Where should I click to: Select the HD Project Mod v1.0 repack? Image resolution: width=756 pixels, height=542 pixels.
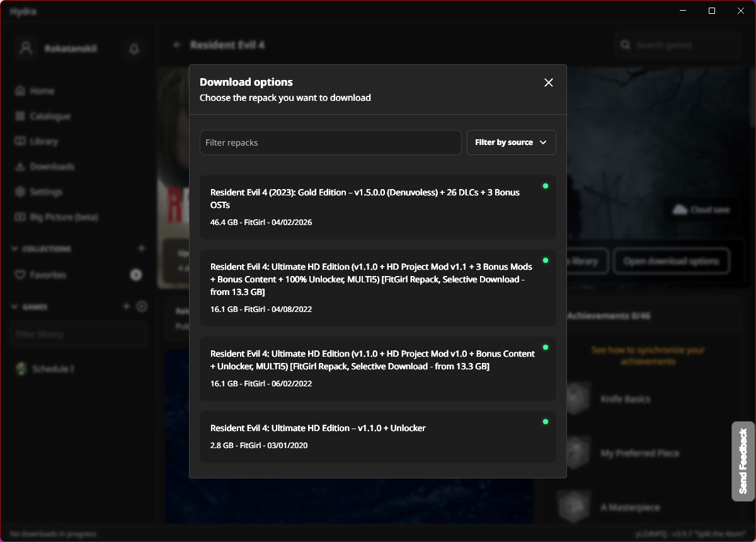[x=378, y=369]
